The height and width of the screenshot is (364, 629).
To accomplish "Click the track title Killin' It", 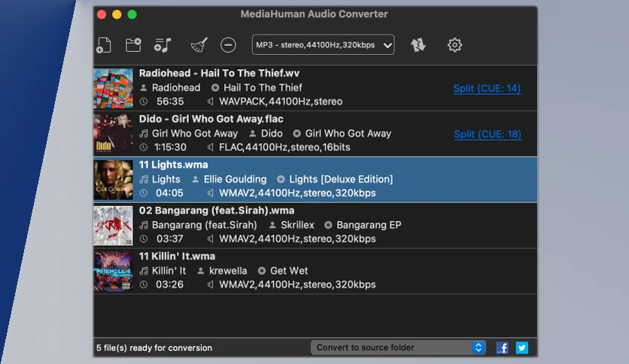I will [169, 271].
